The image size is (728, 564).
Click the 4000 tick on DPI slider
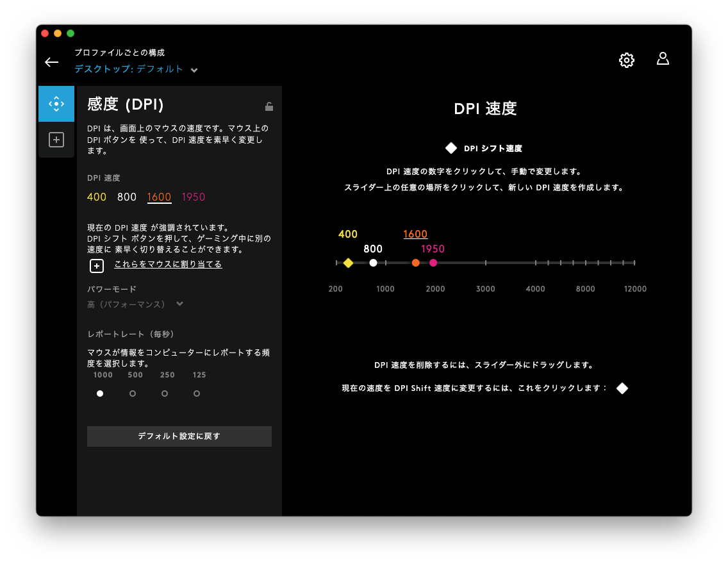[535, 263]
